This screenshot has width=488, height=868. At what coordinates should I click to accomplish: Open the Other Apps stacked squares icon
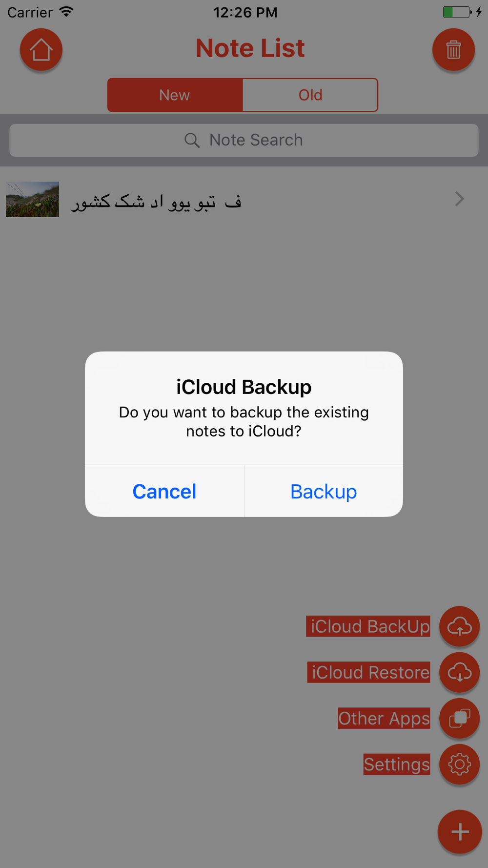tap(459, 718)
